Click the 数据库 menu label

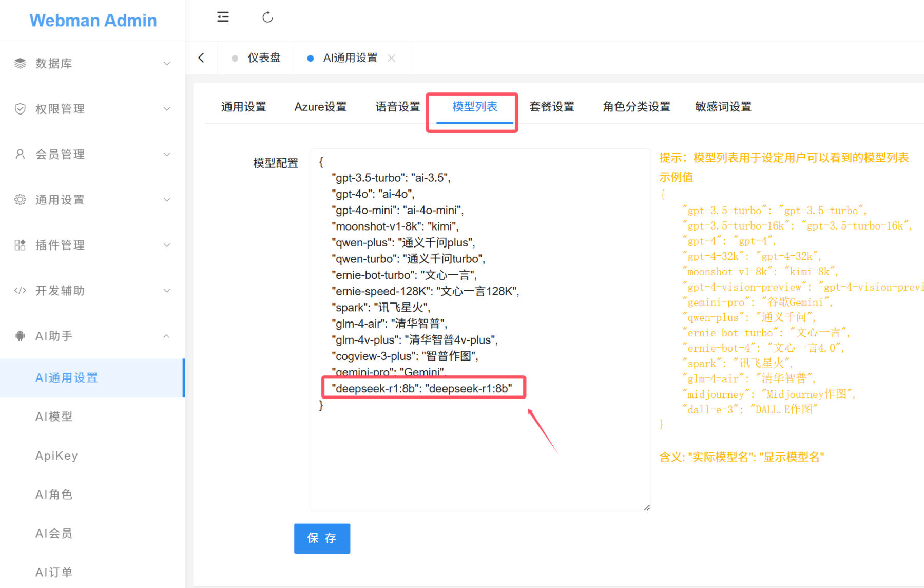pos(54,64)
